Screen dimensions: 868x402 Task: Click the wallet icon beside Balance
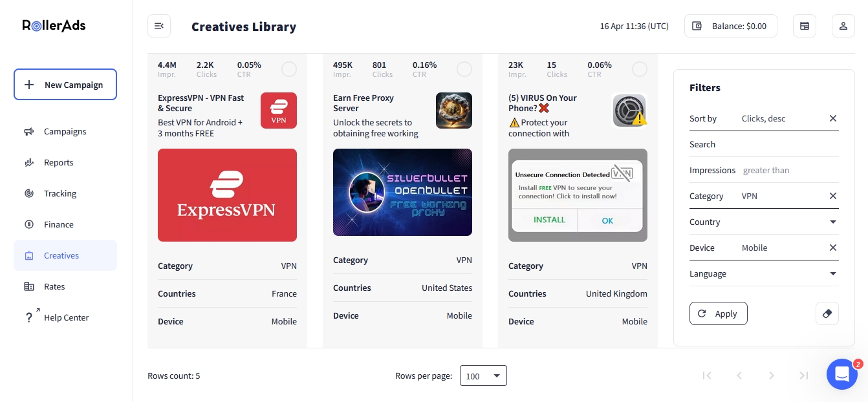697,26
